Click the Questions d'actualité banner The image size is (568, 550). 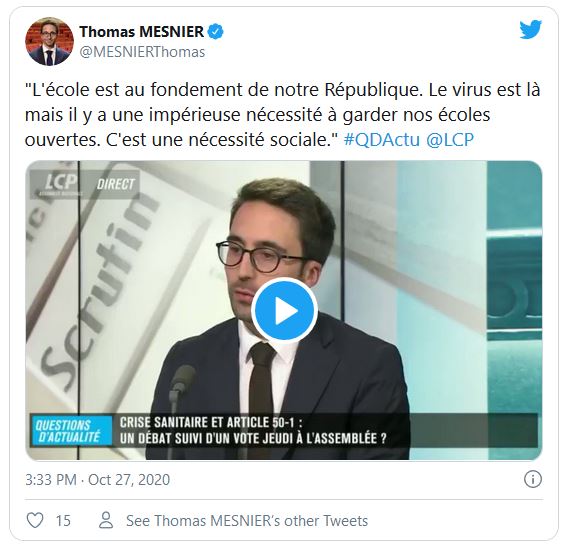point(70,431)
